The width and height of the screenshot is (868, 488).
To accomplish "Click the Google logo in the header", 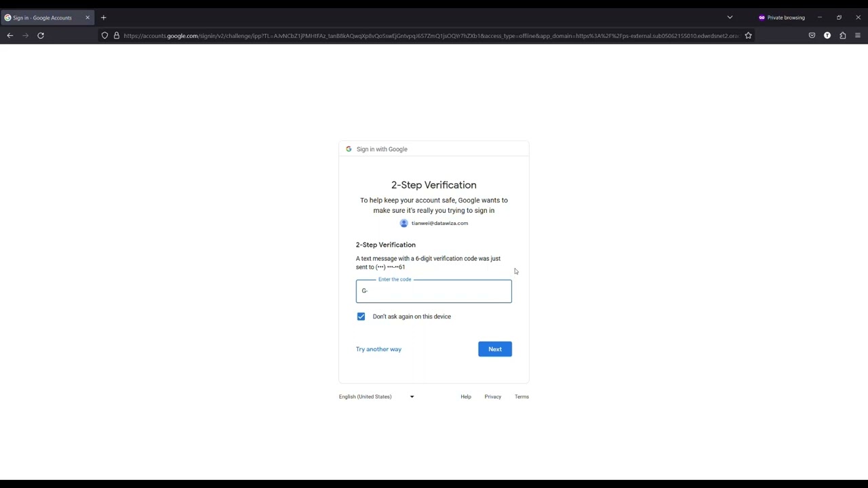I will tap(349, 149).
